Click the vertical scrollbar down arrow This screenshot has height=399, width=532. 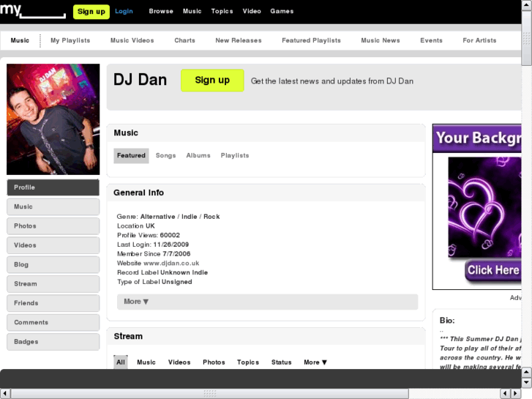click(x=527, y=382)
